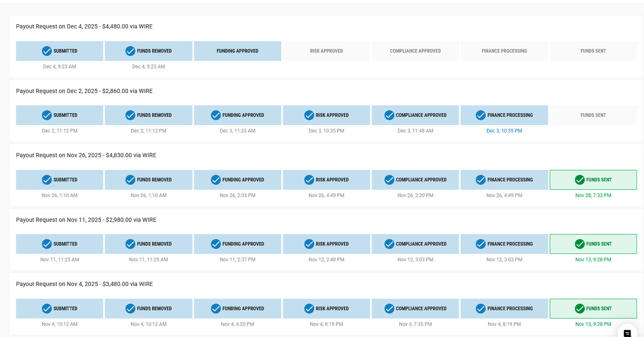The image size is (644, 337).
Task: Click the Nov 13, 9:28 PM timestamp of Nov 11 payout
Action: click(593, 260)
